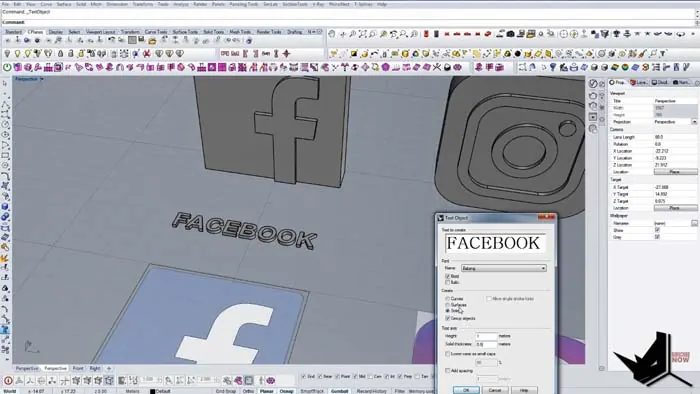Open the Projection dropdown in Properties
Image resolution: width=700 pixels, height=394 pixels.
(x=694, y=122)
